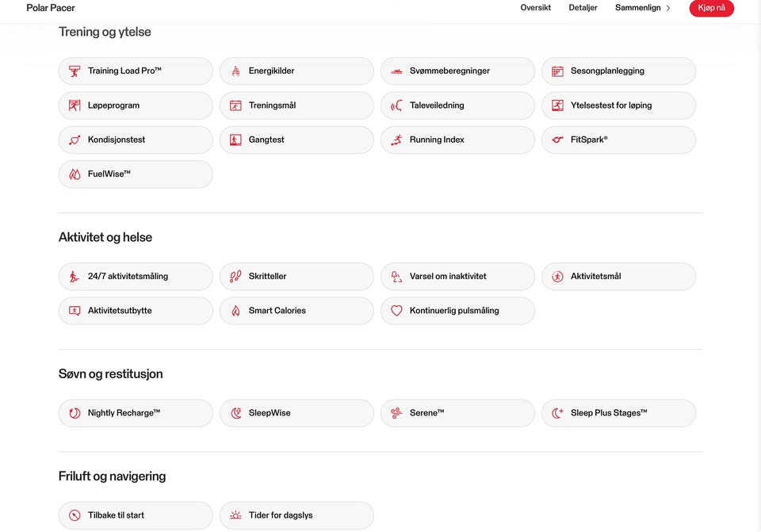Click the Tider for dagslys sun icon
761x532 pixels.
pyautogui.click(x=235, y=515)
